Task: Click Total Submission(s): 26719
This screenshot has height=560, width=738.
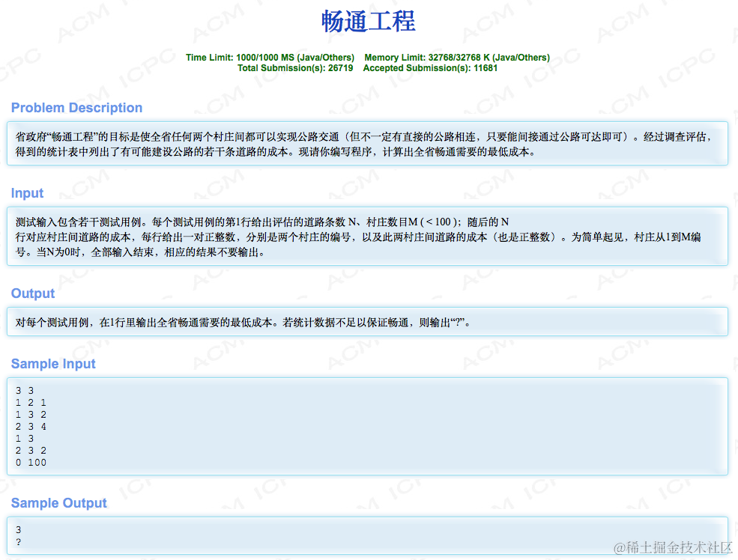Action: (x=295, y=67)
